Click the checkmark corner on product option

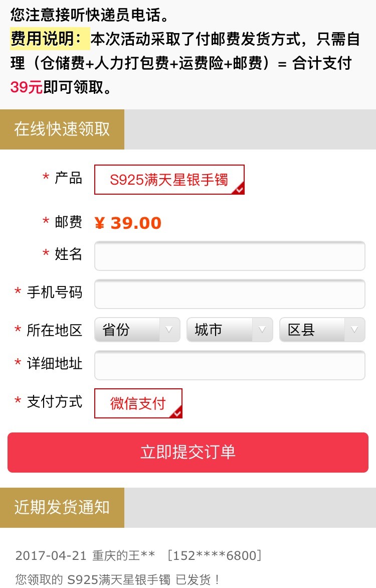click(239, 189)
